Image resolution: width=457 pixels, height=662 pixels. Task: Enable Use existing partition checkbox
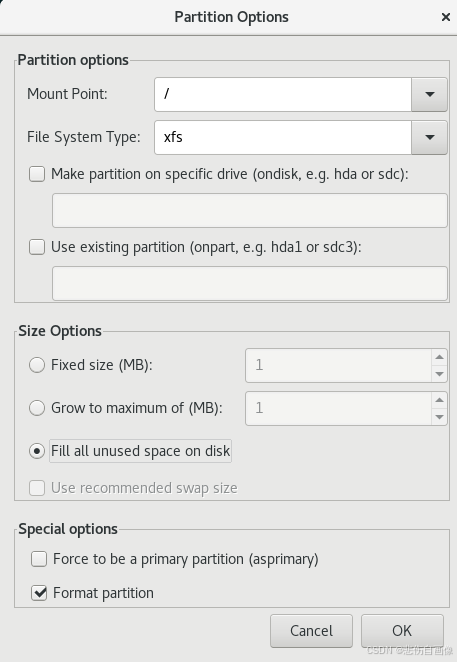(37, 247)
